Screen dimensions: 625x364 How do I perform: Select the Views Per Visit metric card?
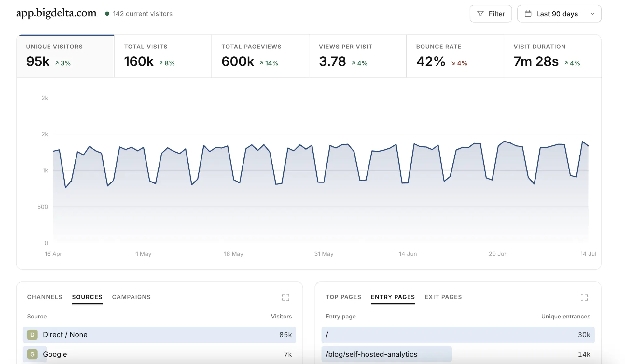point(357,56)
